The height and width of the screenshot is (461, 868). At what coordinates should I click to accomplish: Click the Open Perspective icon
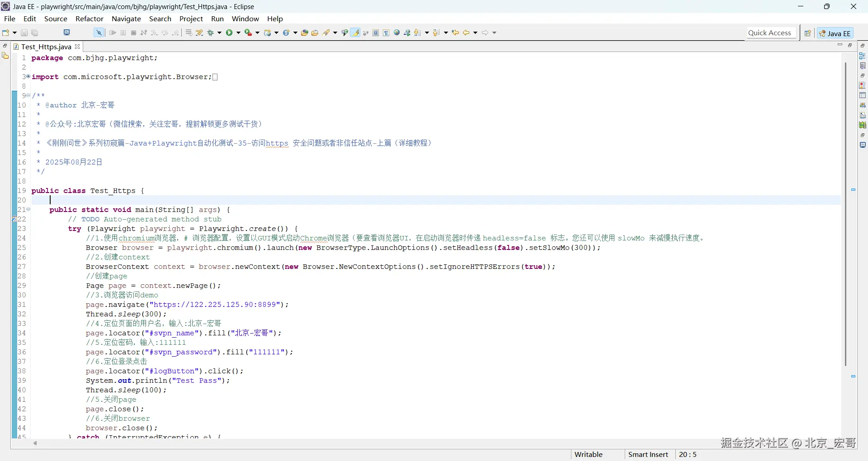pos(807,33)
